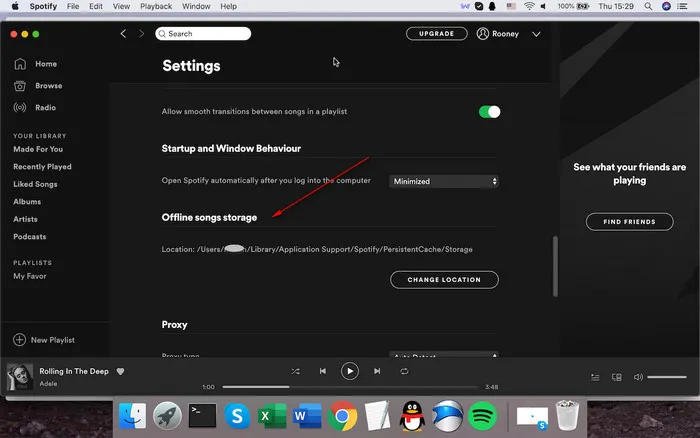The width and height of the screenshot is (700, 438).
Task: Click the offline storage Location path text
Action: coord(317,249)
